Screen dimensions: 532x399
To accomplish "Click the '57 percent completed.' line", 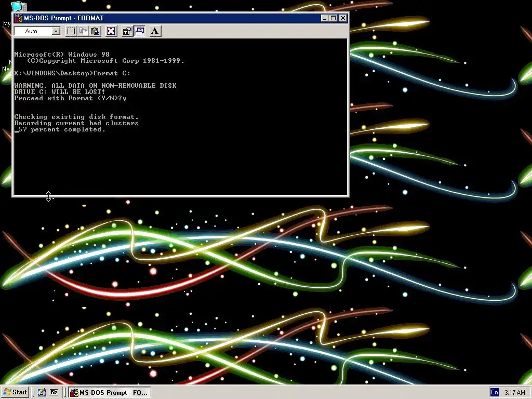I will point(61,129).
